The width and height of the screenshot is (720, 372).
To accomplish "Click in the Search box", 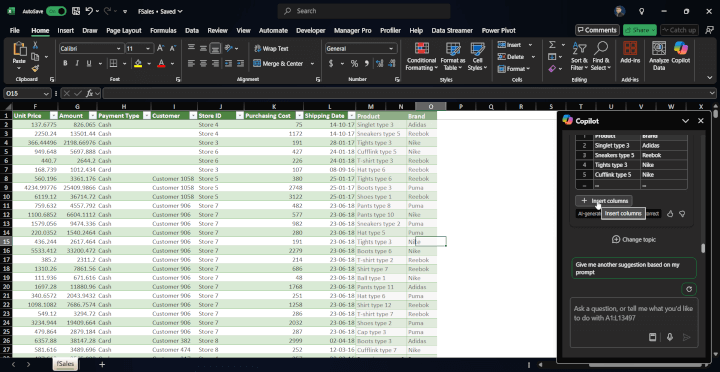I will tap(364, 11).
